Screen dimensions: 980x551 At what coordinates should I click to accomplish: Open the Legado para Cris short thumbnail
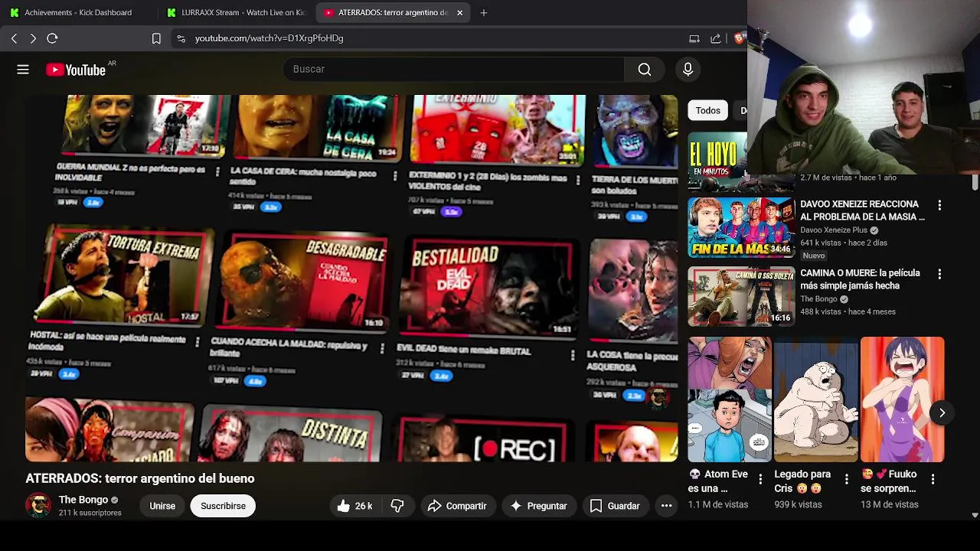point(816,399)
